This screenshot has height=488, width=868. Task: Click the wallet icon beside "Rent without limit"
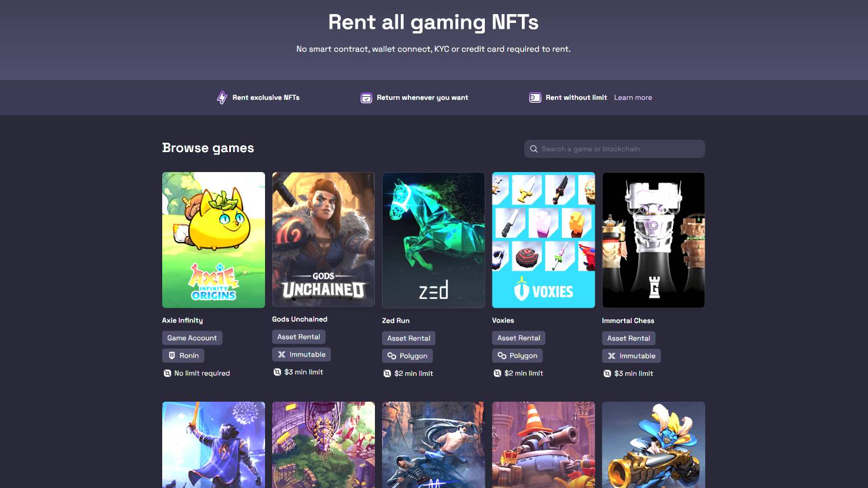pos(535,97)
